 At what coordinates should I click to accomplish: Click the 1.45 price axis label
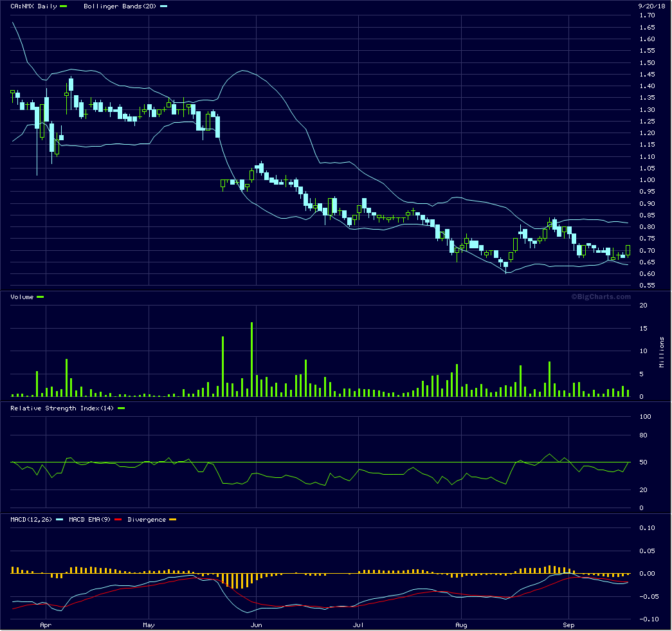point(647,75)
